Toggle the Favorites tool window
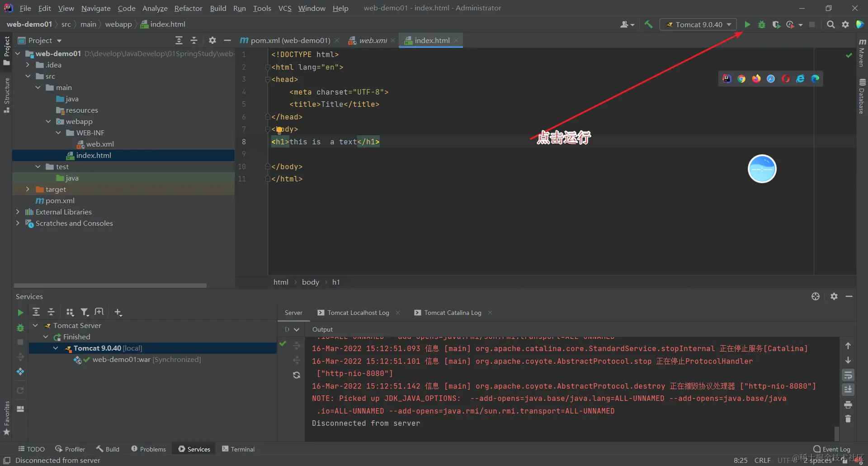868x466 pixels. point(7,418)
